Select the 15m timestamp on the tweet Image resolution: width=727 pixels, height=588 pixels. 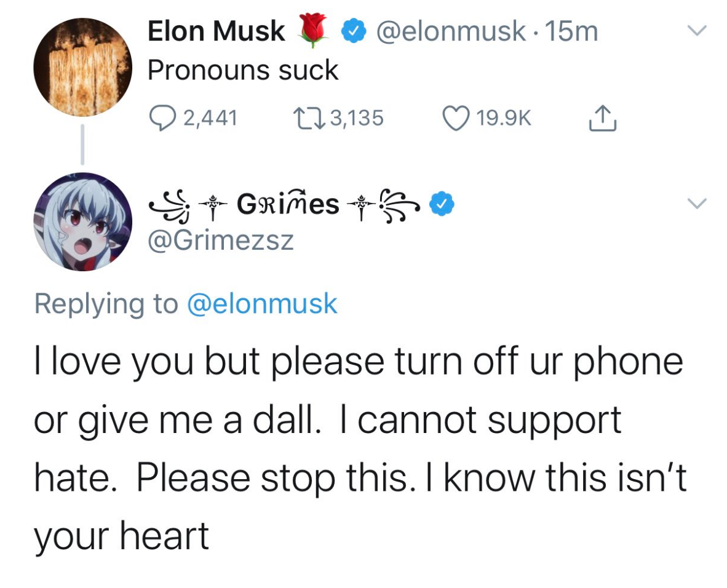570,31
